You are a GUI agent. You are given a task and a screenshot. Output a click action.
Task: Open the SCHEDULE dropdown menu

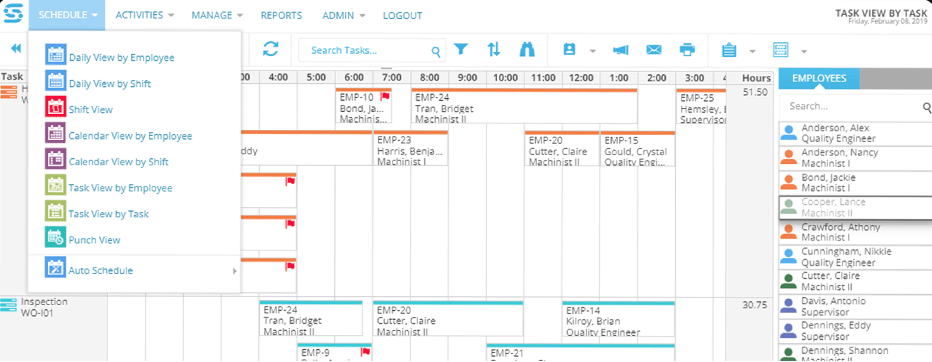(x=67, y=15)
